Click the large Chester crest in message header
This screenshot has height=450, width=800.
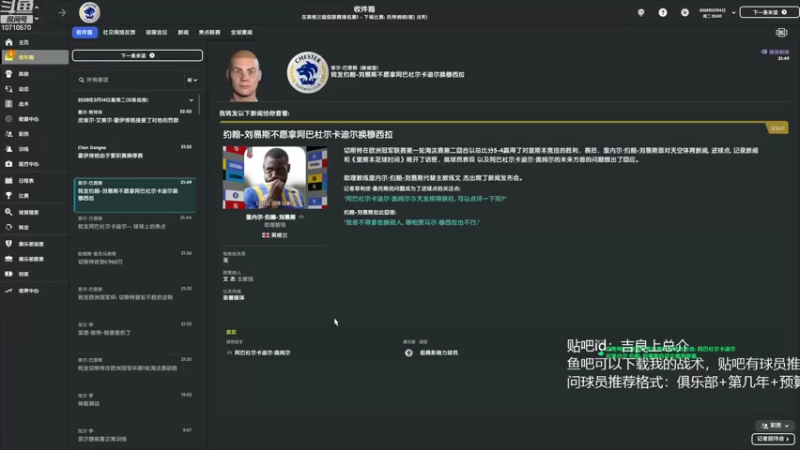(308, 72)
